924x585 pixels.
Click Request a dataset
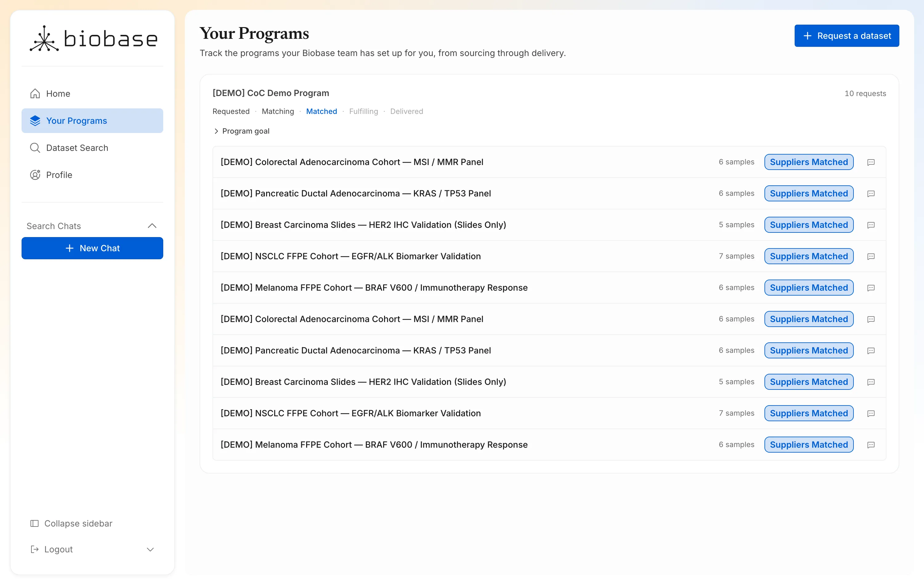(x=846, y=36)
